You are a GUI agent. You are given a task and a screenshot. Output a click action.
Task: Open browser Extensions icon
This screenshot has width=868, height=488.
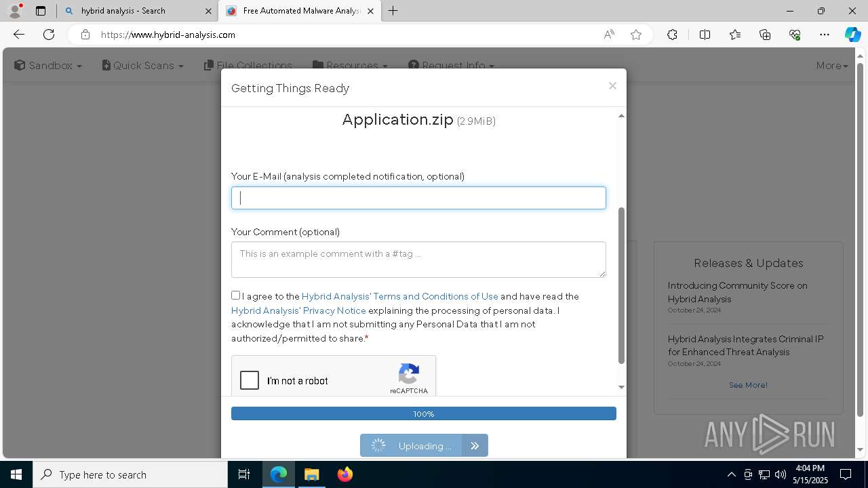click(x=672, y=35)
